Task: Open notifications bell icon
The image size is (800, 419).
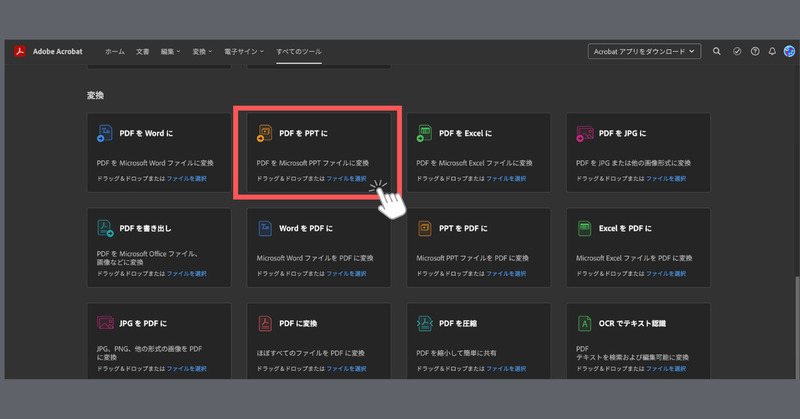Action: click(772, 51)
